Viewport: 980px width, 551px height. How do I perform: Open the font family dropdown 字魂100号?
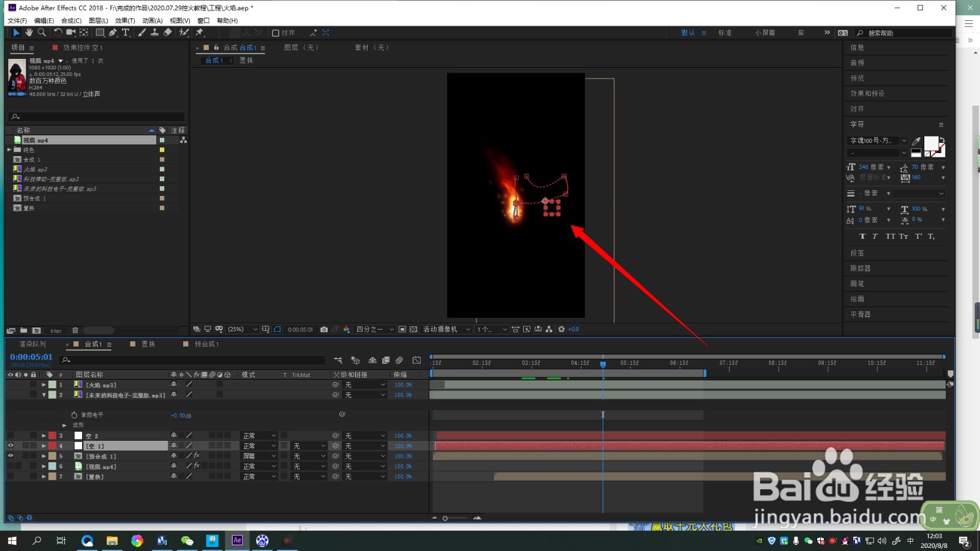878,141
